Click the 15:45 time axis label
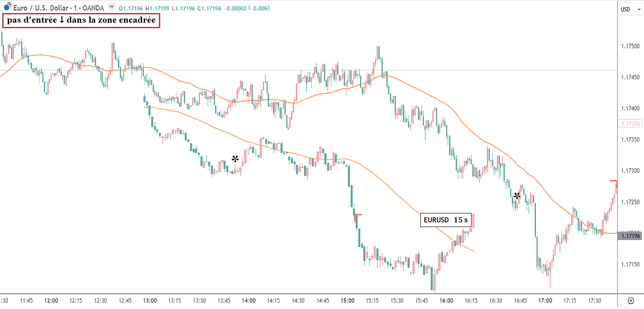 click(x=422, y=300)
